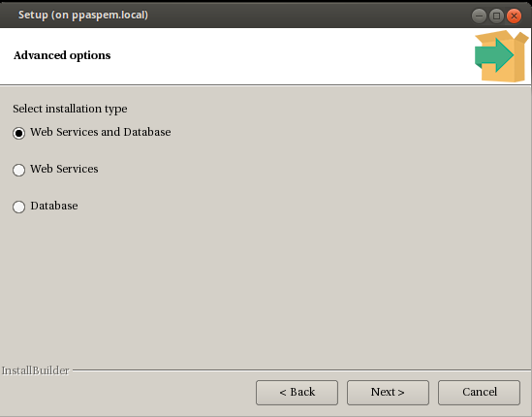Close the Setup window with red X

pyautogui.click(x=514, y=16)
